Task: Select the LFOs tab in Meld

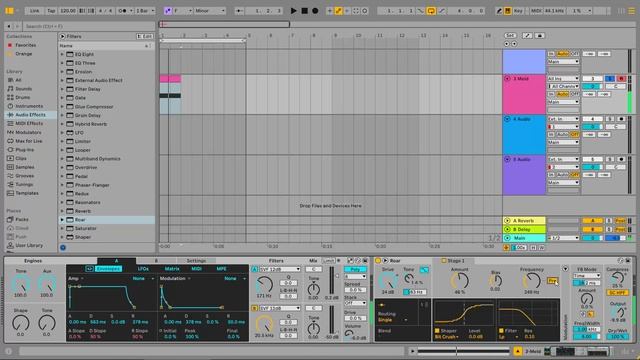Action: [x=143, y=269]
